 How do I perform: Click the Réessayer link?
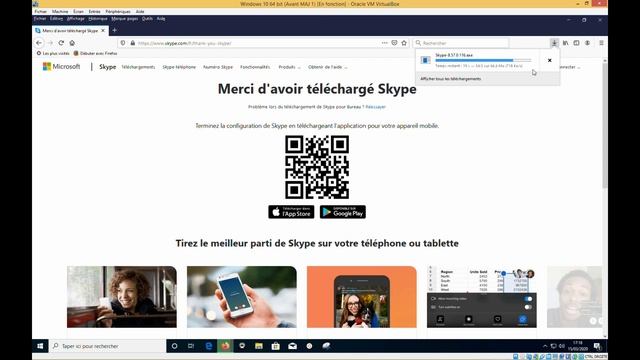click(x=376, y=107)
